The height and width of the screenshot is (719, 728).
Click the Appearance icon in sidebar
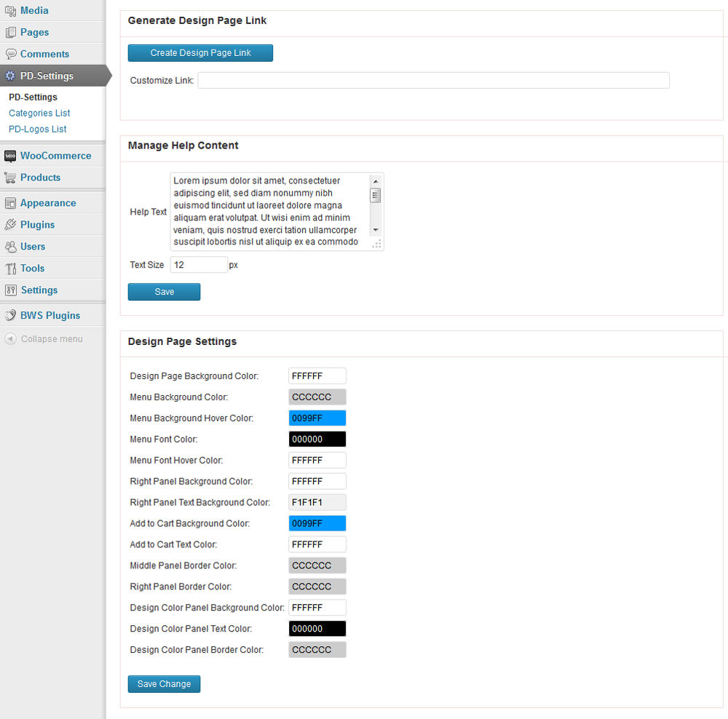[x=10, y=203]
